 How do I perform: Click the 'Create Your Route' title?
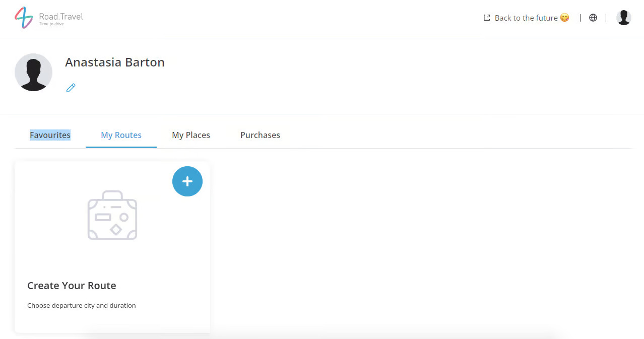pos(72,286)
